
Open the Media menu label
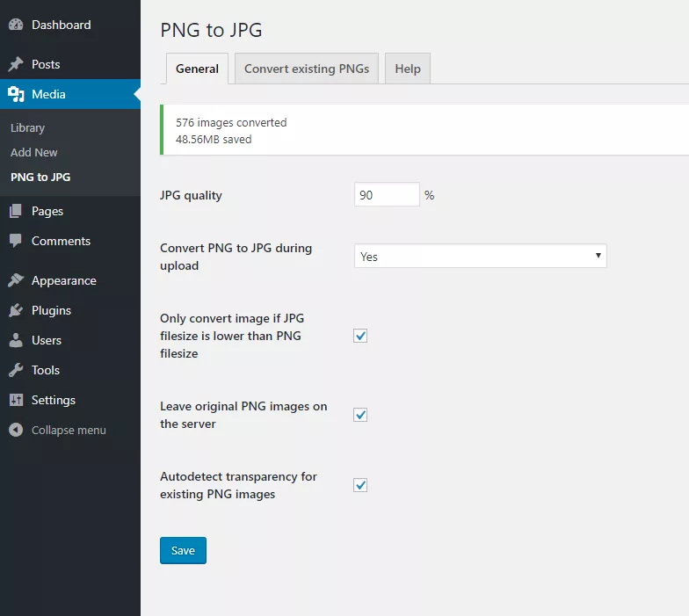(x=48, y=94)
